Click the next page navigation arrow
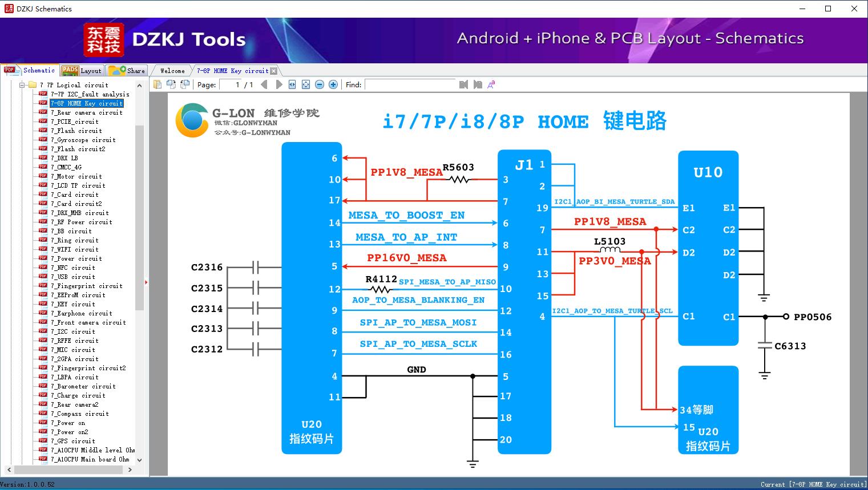Viewport: 868px width, 490px height. click(x=278, y=84)
